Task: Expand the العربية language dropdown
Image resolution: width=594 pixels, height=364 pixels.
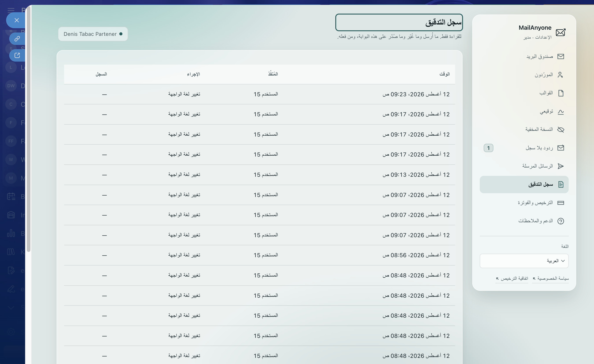Action: tap(524, 261)
